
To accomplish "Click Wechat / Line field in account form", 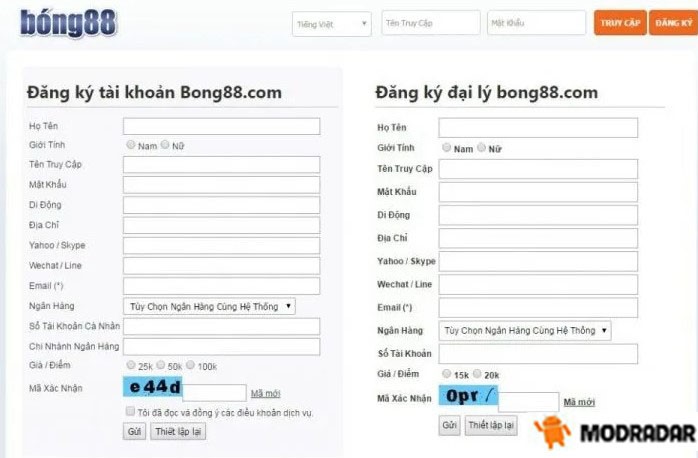I will [221, 266].
